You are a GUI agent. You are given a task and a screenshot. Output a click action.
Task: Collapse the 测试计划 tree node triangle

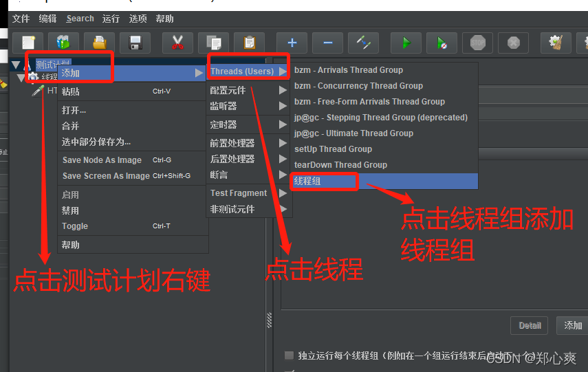click(16, 65)
